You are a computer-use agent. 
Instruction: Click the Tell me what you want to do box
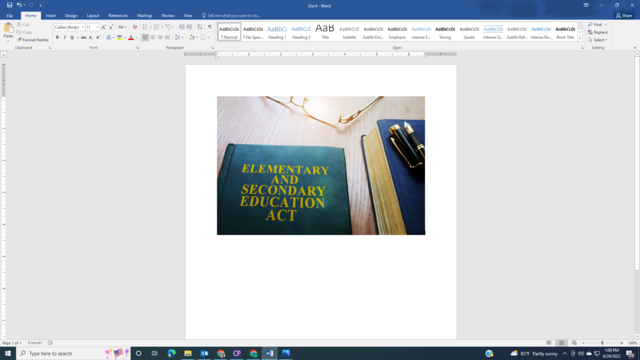coord(231,16)
